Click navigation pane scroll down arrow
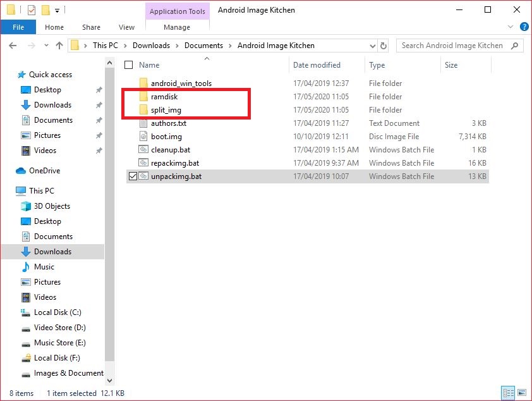This screenshot has height=401, width=532. pos(109,380)
